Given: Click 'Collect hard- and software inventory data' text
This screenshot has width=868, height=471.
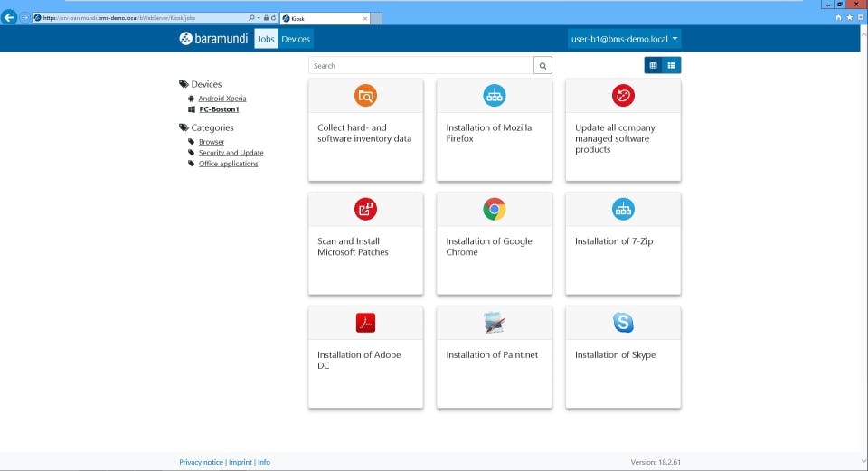Looking at the screenshot, I should tap(364, 133).
